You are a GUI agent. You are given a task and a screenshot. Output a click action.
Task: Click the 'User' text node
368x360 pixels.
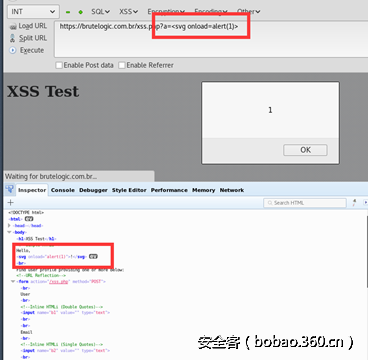click(x=25, y=294)
